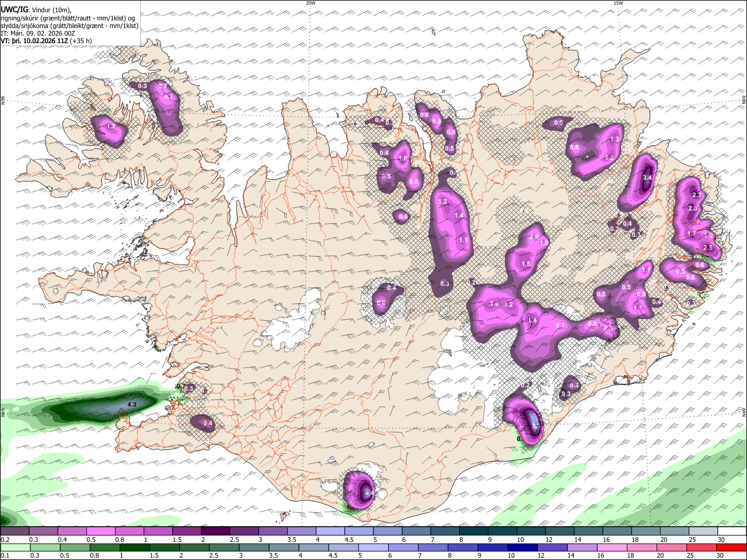
Task: Select the '3.4' snowfall value on the map
Action: (647, 177)
